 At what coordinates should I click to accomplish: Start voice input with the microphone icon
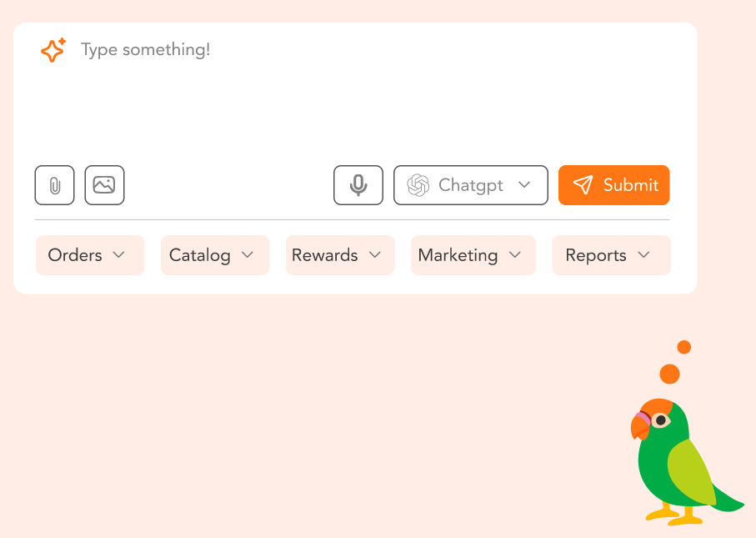358,185
